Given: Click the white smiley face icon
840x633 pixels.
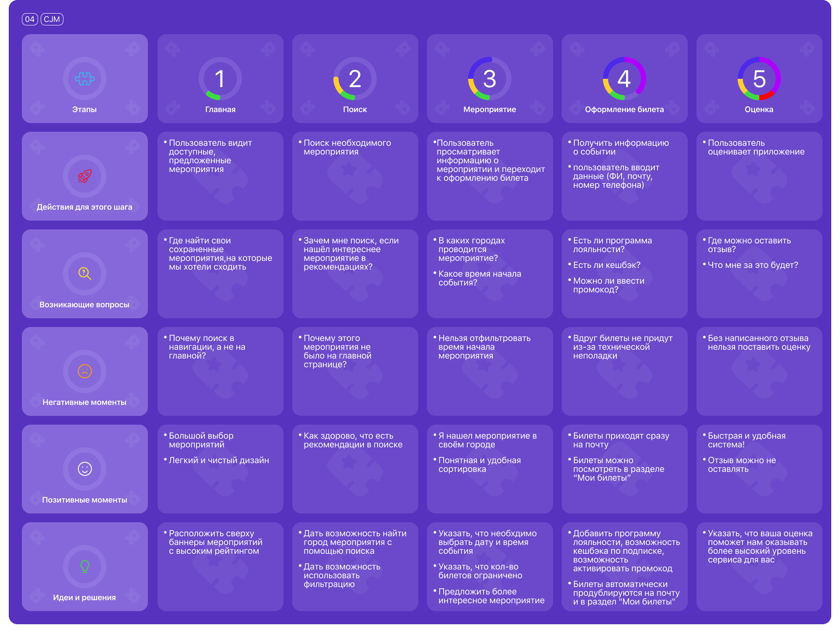Looking at the screenshot, I should pyautogui.click(x=84, y=469).
